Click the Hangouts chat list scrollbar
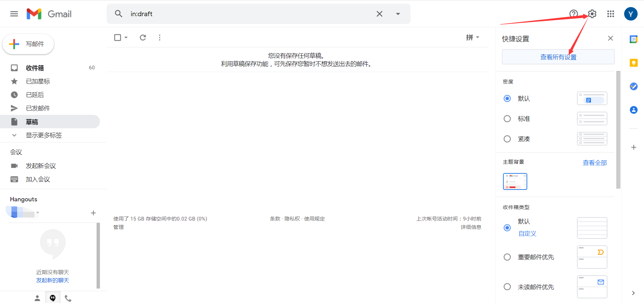 (x=98, y=256)
